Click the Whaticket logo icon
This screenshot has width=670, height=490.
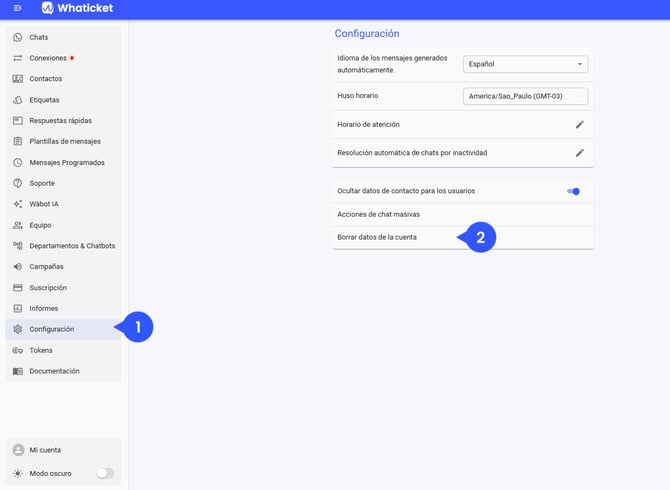pos(47,8)
